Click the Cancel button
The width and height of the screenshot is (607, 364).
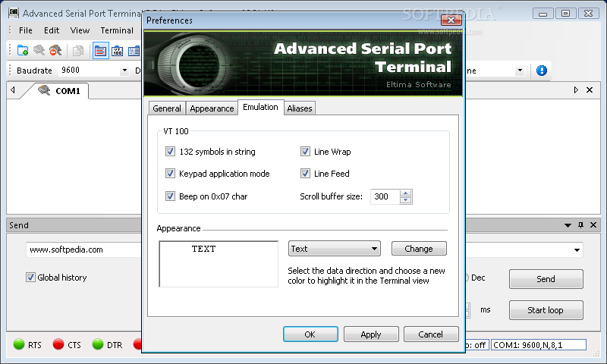point(431,334)
